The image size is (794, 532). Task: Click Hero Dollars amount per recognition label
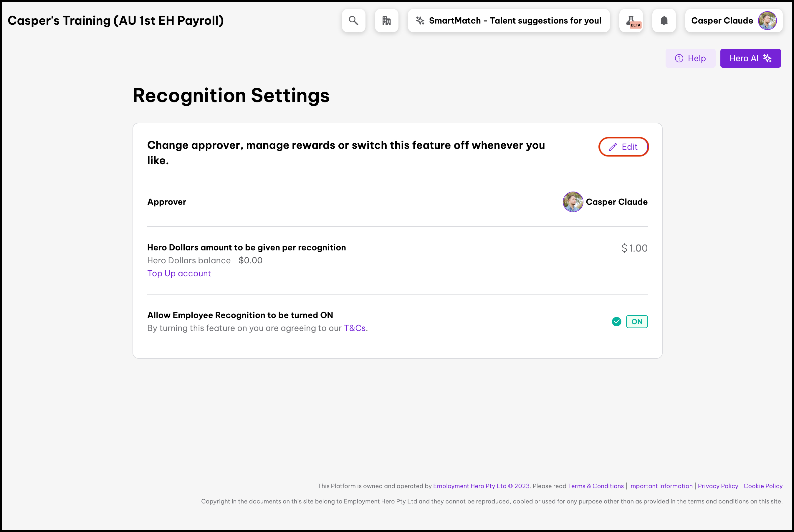247,247
